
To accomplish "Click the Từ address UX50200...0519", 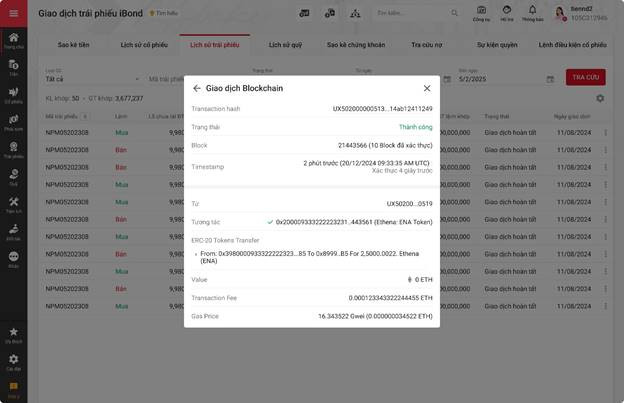I will (x=410, y=204).
